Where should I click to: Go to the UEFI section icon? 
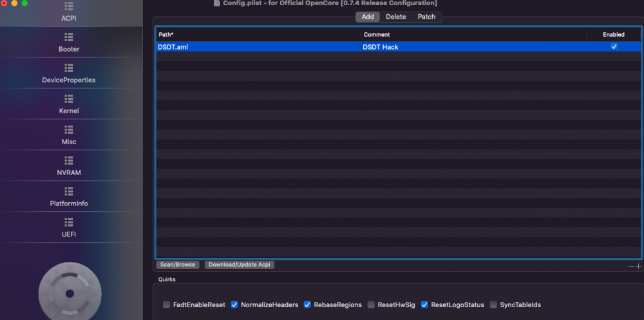[69, 222]
